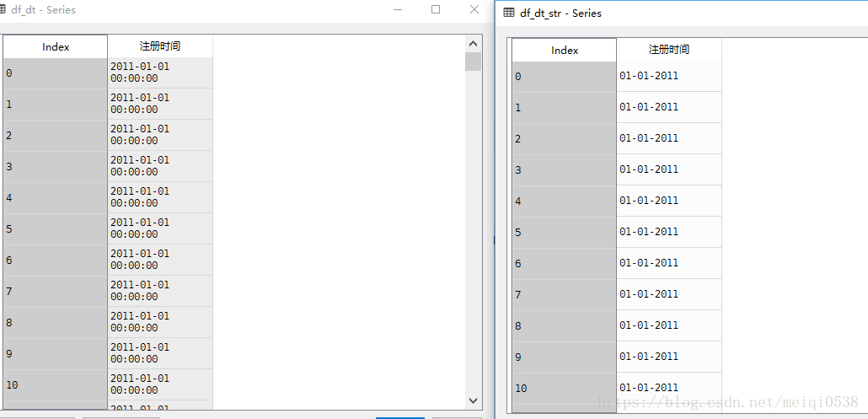Click the 注册时间 column header in df_dt
Viewport: 868px width, 419px height.
point(160,46)
